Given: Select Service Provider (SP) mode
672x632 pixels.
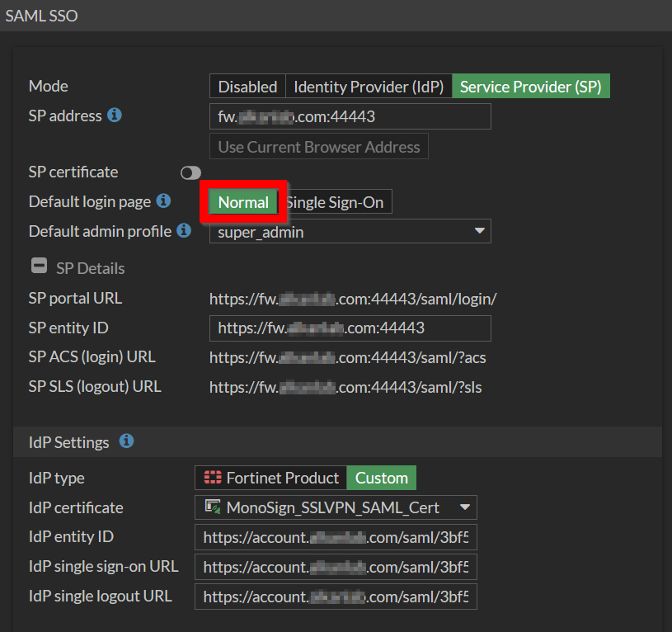Looking at the screenshot, I should point(530,87).
